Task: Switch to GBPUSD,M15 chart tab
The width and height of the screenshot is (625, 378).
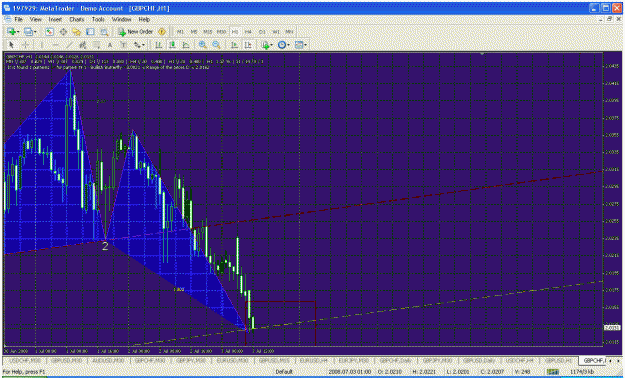Action: click(x=273, y=360)
